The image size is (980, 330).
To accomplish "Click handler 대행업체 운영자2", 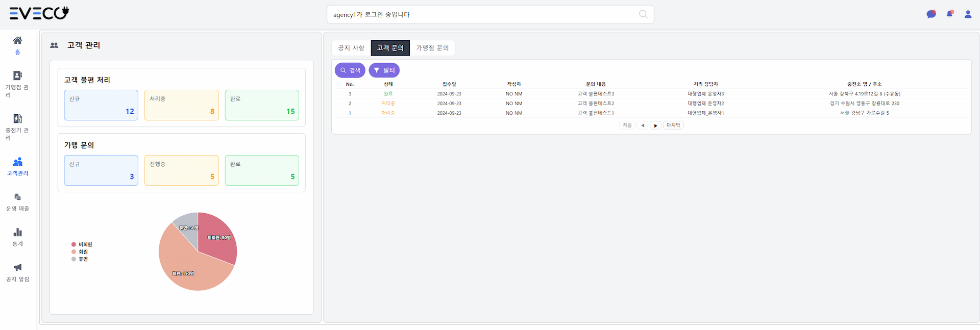I will tap(706, 104).
